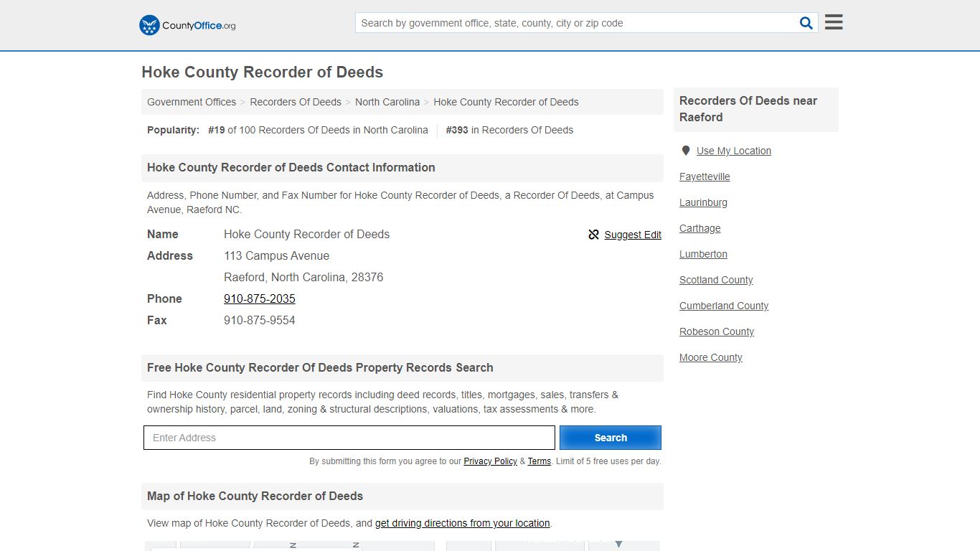Open the North Carolina breadcrumb link

tap(387, 102)
